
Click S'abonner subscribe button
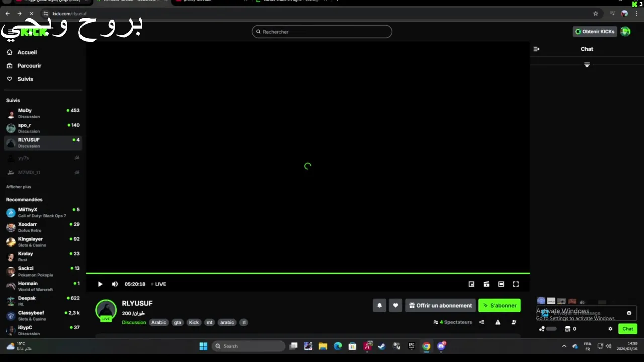(x=500, y=305)
